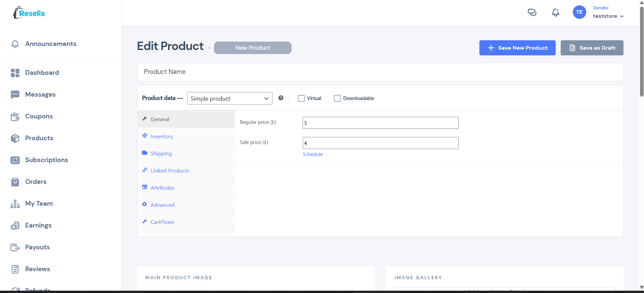This screenshot has height=293, width=644.
Task: Open the messages chat icon in header
Action: 532,12
